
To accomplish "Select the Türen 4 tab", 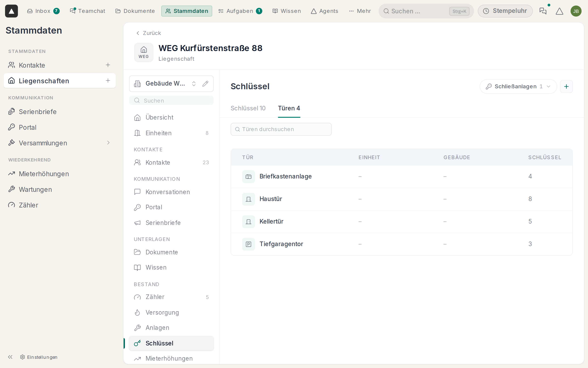I will (289, 108).
